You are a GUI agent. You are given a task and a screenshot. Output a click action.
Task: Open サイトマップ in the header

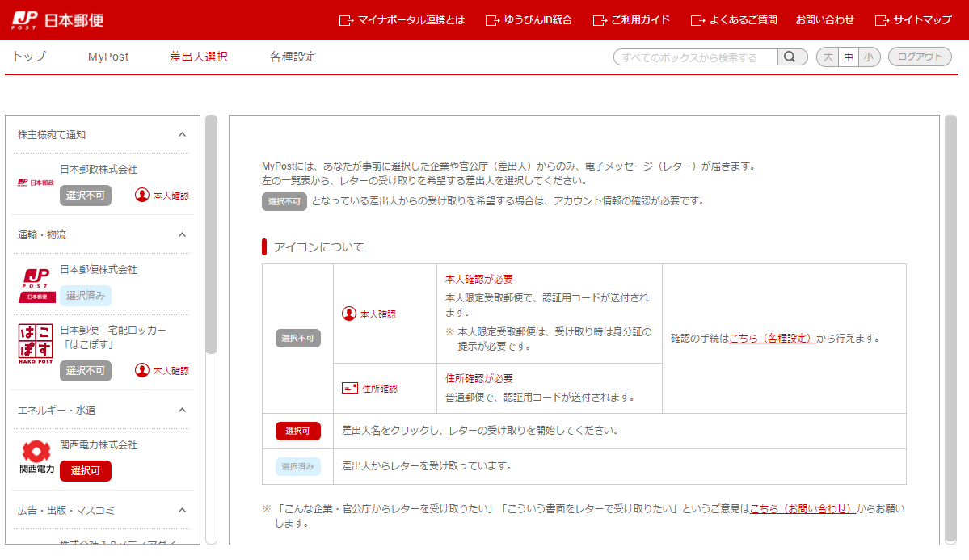923,20
